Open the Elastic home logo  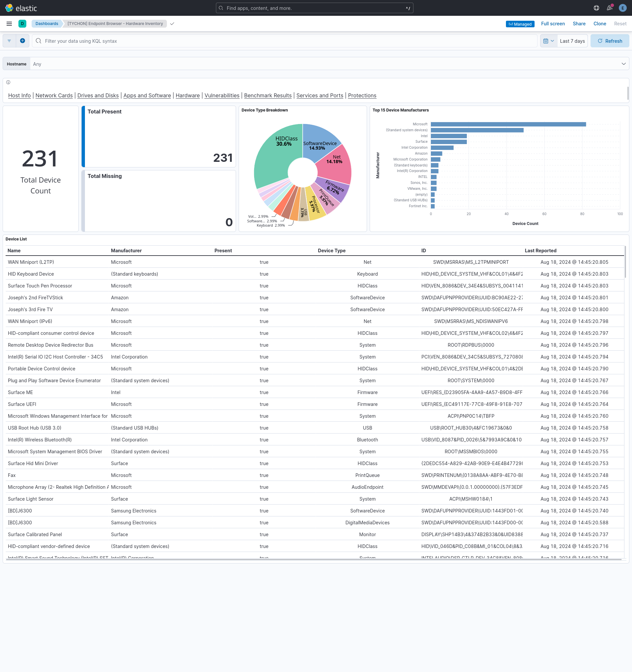(x=21, y=8)
